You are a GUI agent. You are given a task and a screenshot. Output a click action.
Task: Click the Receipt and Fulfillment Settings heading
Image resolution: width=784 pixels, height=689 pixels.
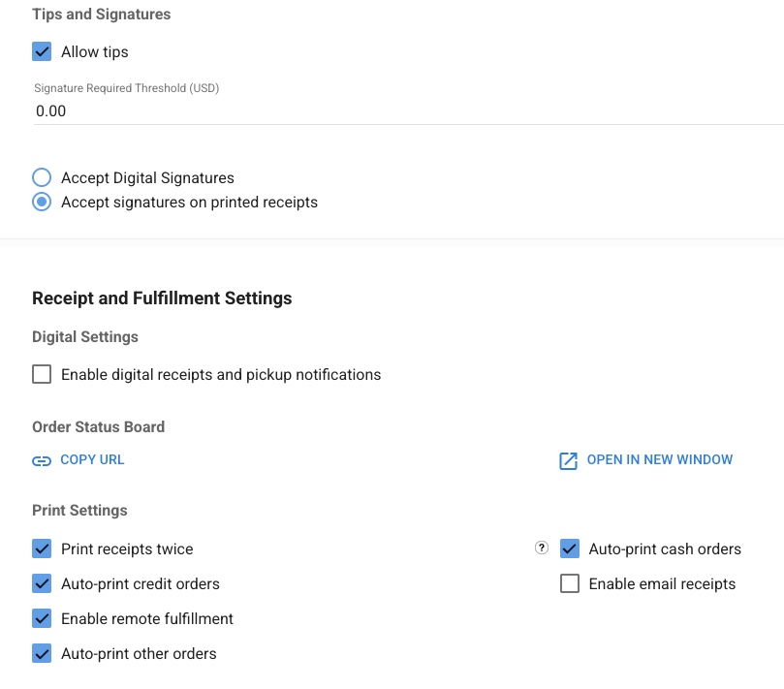pos(162,298)
